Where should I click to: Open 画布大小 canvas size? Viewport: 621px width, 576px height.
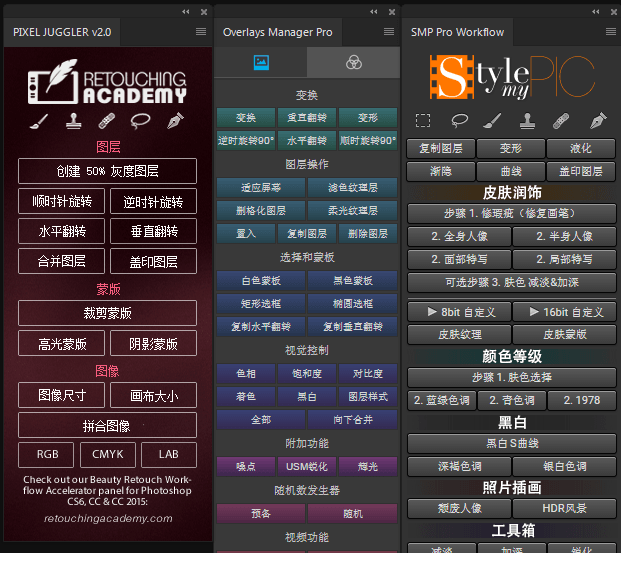[153, 395]
